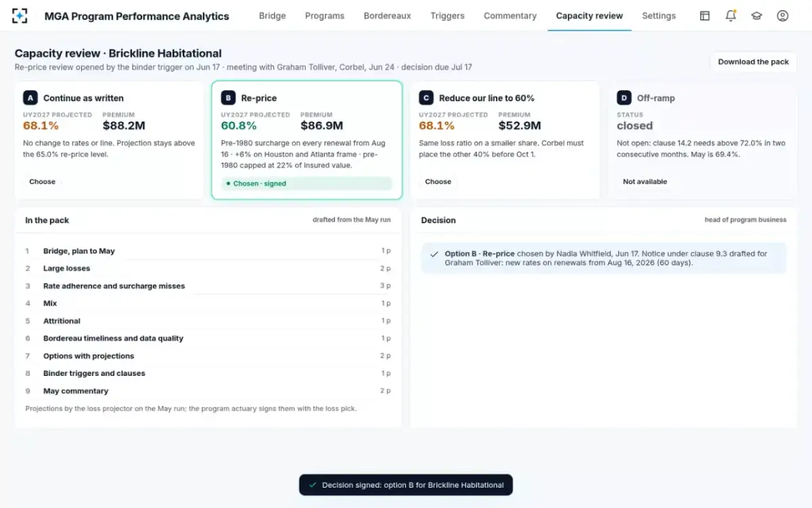This screenshot has width=812, height=508.
Task: Click the 2 p page count for Large losses
Action: tap(386, 268)
